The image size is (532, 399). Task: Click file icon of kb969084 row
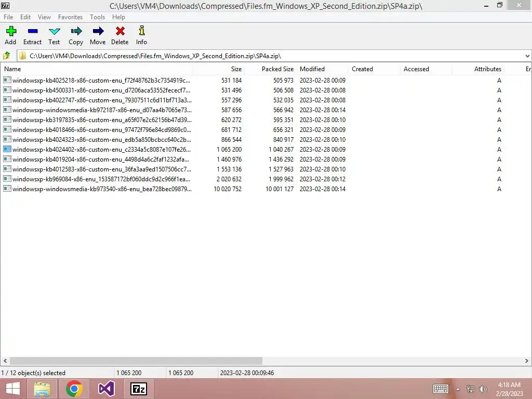coord(7,179)
